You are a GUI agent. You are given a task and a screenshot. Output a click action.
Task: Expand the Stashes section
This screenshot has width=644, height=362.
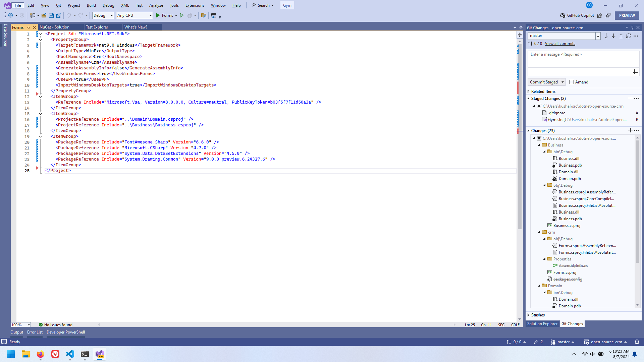(529, 315)
